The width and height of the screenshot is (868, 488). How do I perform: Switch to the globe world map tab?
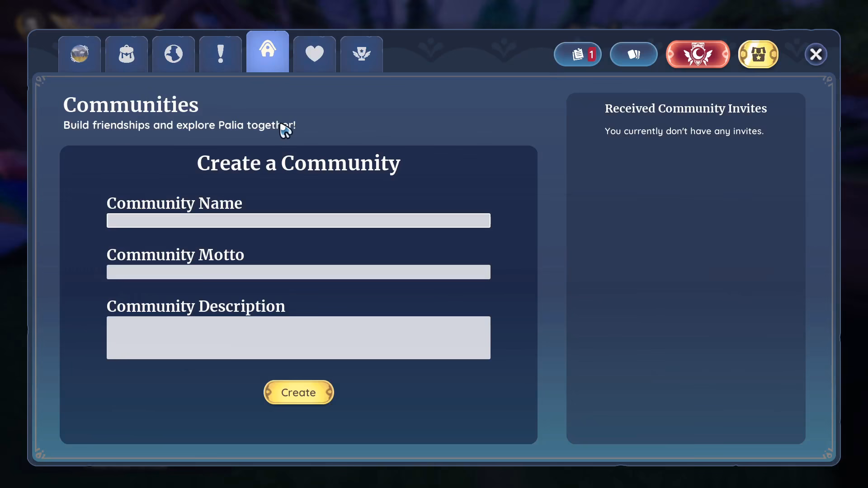pyautogui.click(x=174, y=54)
